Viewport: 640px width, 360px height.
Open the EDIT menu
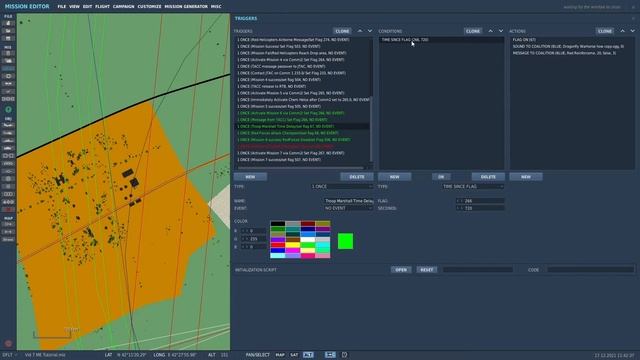87,7
